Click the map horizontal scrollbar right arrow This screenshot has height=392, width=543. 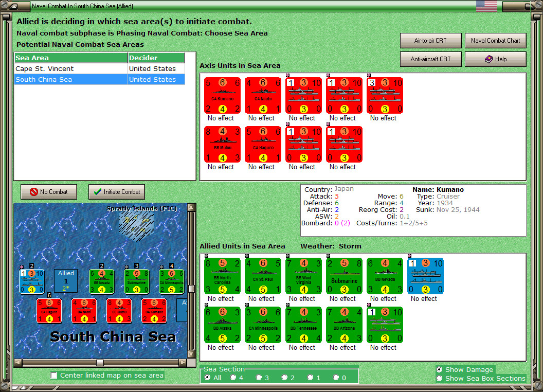point(183,363)
